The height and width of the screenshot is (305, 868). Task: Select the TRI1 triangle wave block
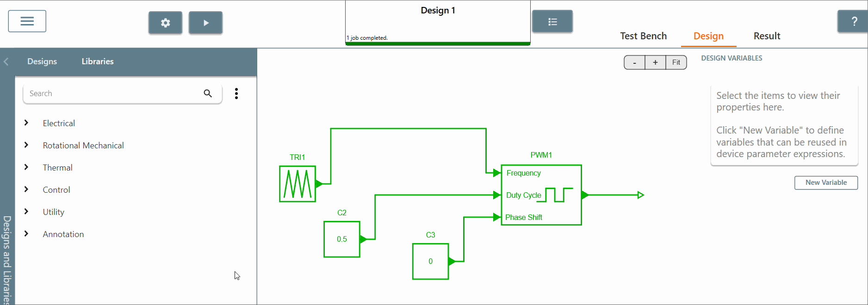(x=298, y=184)
